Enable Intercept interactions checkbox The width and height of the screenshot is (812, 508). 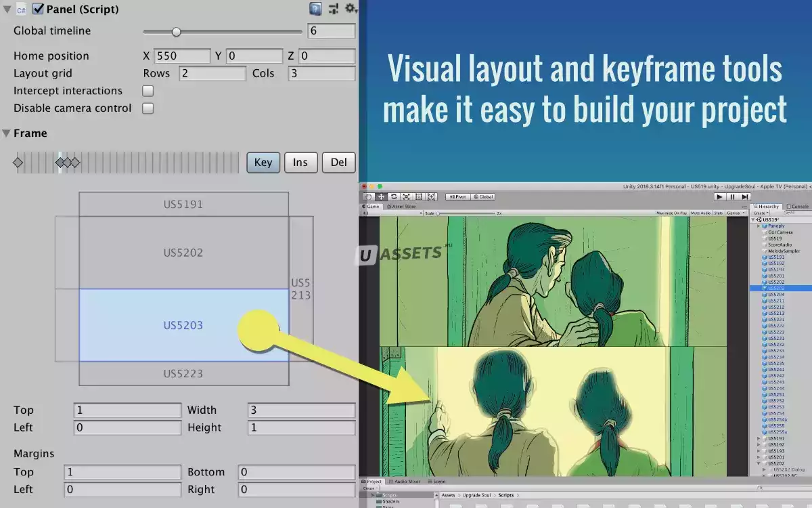(148, 91)
